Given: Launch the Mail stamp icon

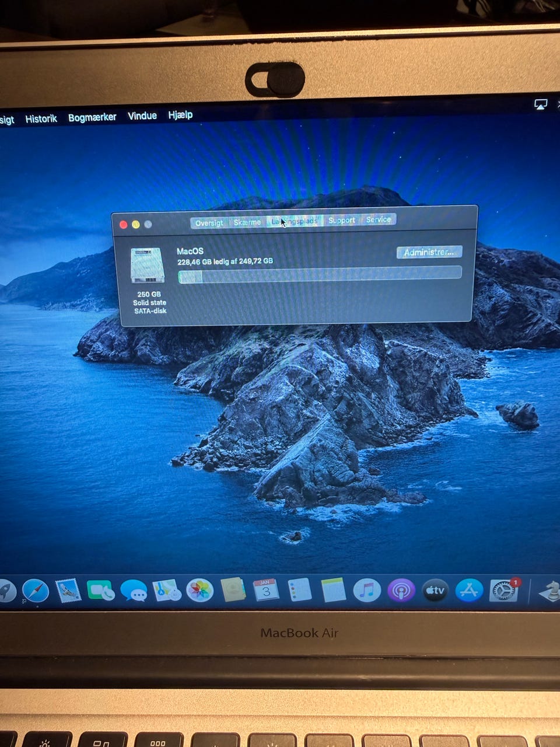Looking at the screenshot, I should click(x=68, y=591).
